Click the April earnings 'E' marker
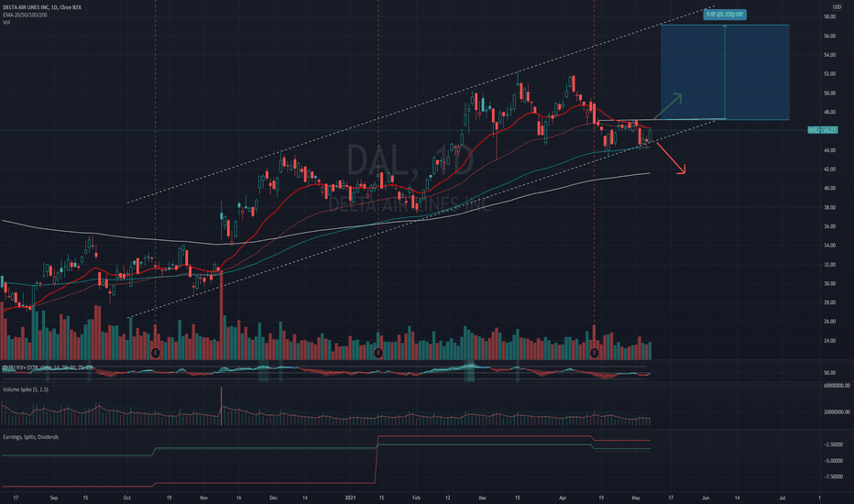 (594, 353)
